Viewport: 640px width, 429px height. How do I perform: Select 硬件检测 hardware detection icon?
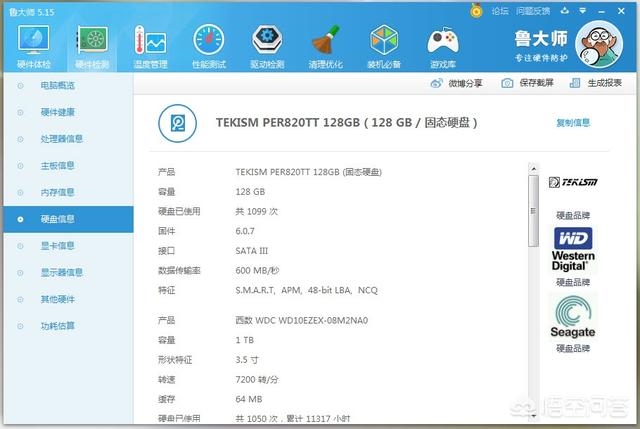point(92,40)
